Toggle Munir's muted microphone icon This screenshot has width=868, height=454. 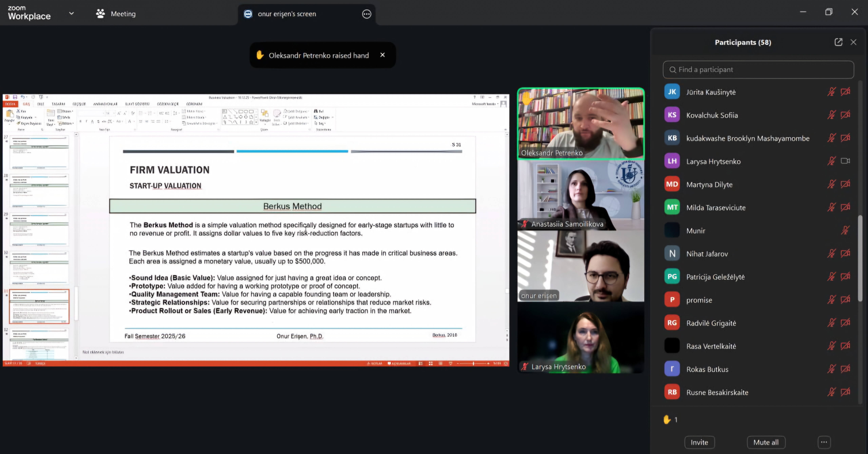coord(845,230)
